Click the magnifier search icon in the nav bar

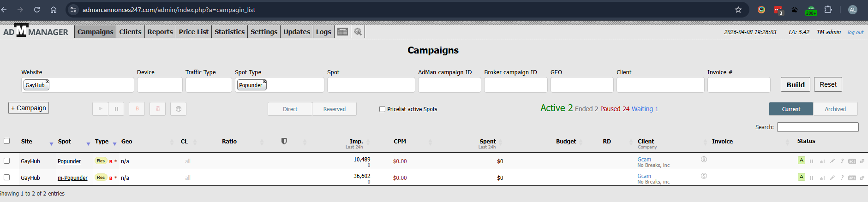(358, 32)
